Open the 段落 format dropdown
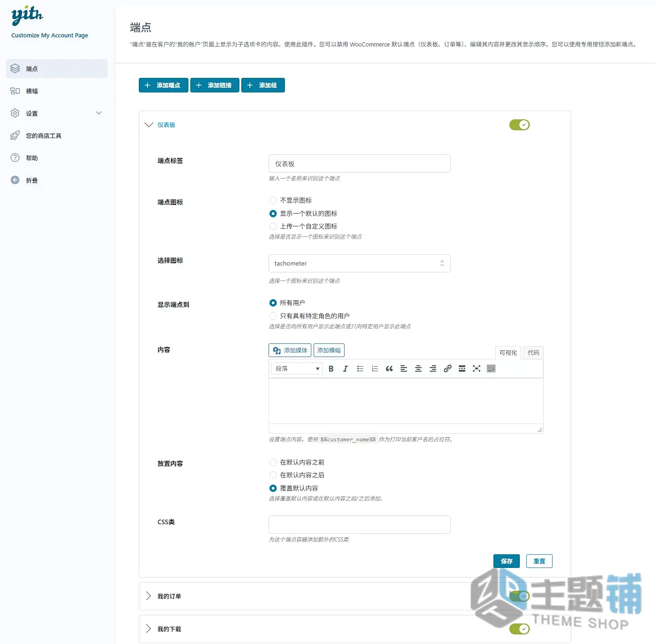 coord(297,368)
